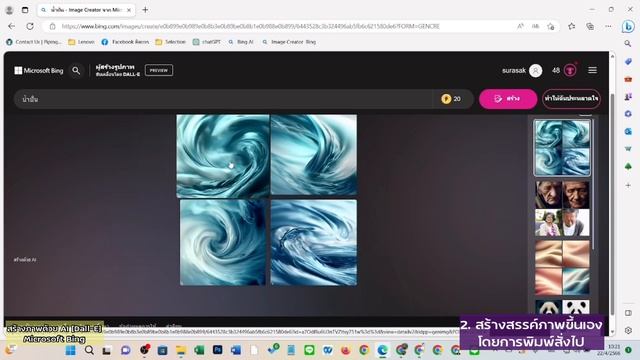
Task: Click the address bar URL
Action: [250, 27]
